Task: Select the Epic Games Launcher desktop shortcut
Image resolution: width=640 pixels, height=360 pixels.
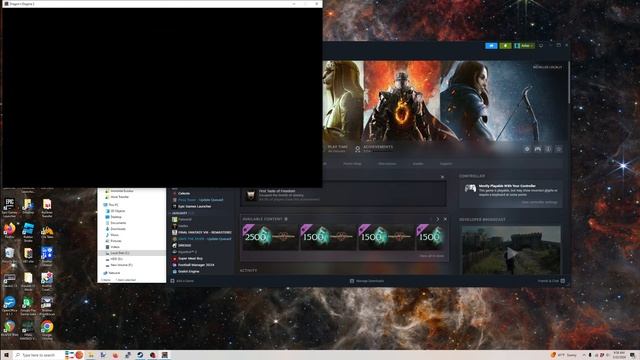Action: [x=9, y=206]
